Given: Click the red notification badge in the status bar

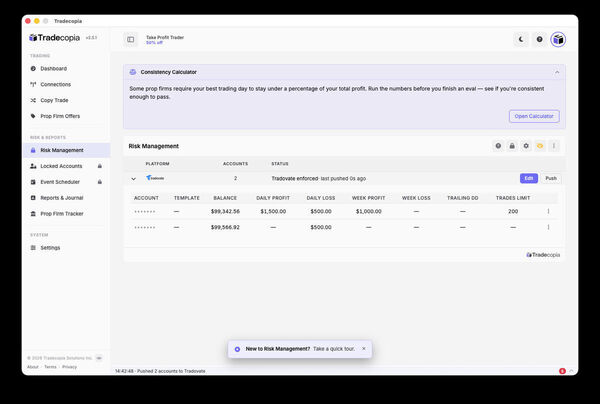Looking at the screenshot, I should coord(562,371).
